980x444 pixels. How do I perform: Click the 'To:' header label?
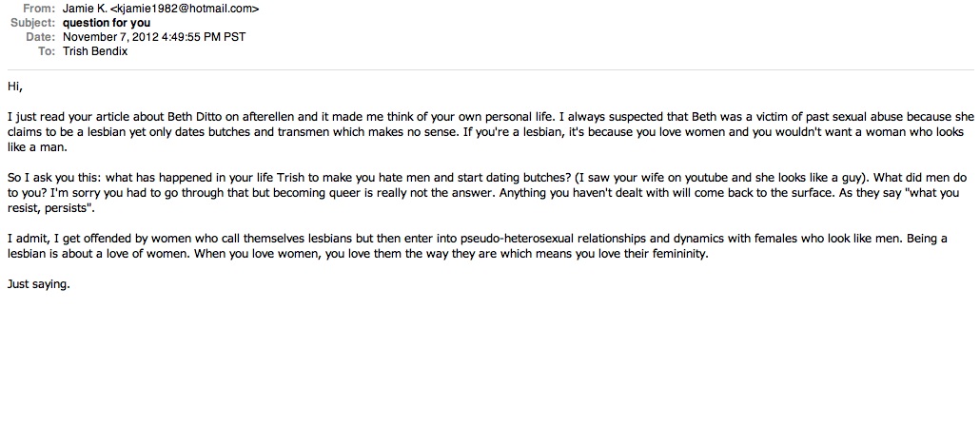[47, 52]
